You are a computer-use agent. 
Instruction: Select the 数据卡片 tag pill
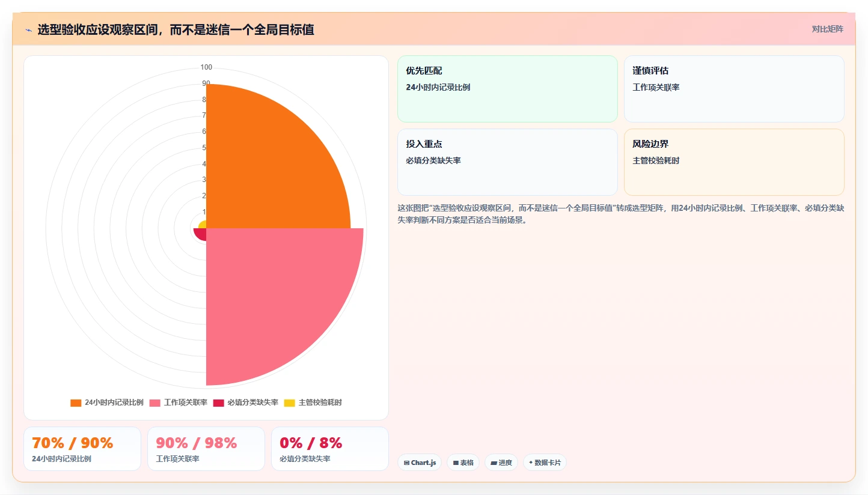(545, 463)
